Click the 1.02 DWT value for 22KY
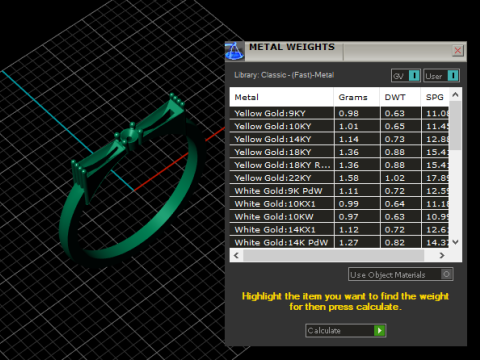Screen dimensions: 480x360 point(395,178)
